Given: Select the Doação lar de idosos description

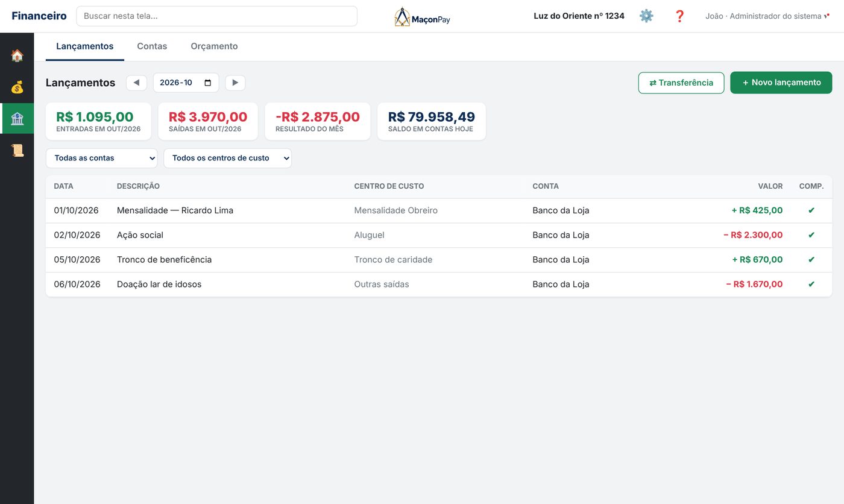Looking at the screenshot, I should (159, 285).
